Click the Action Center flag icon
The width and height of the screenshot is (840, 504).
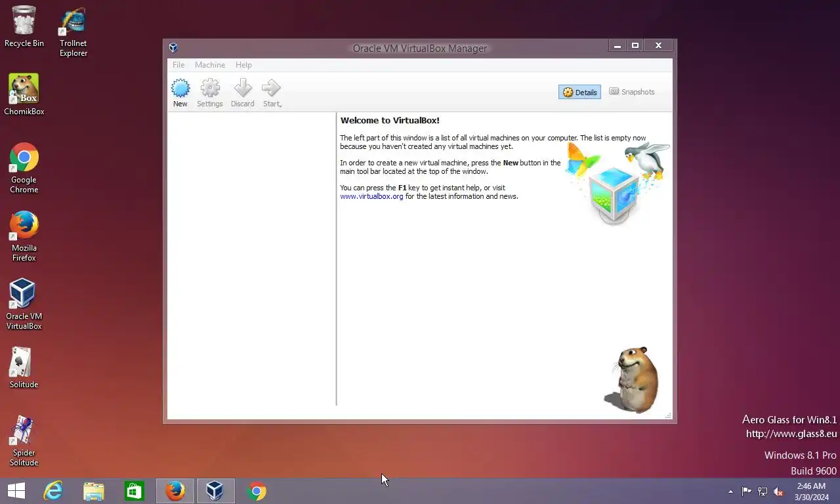746,492
